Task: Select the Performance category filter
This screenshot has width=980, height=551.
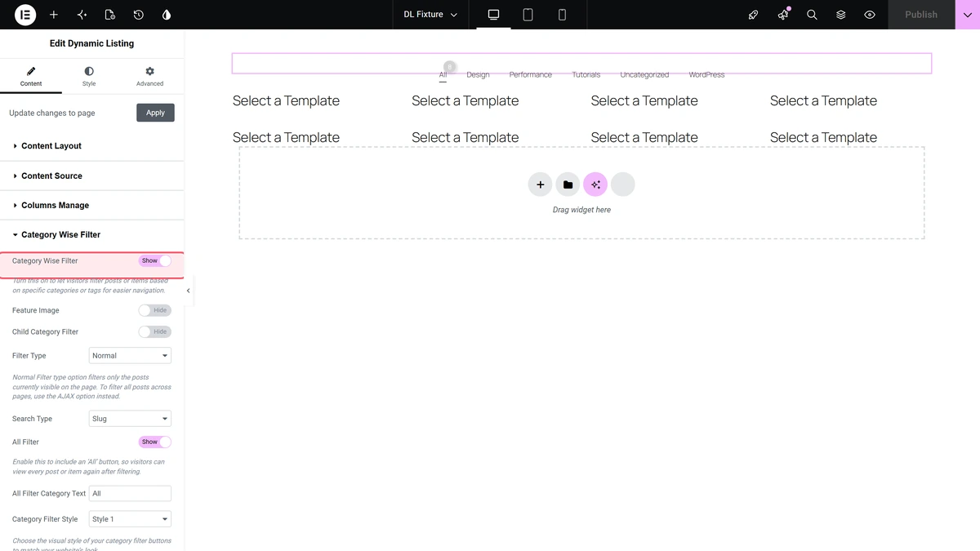Action: coord(531,74)
